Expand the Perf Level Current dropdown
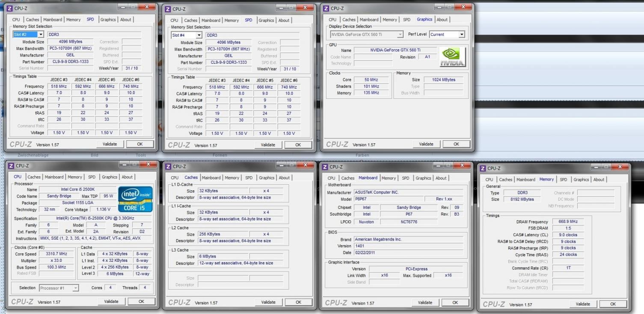The image size is (644, 314). point(461,34)
